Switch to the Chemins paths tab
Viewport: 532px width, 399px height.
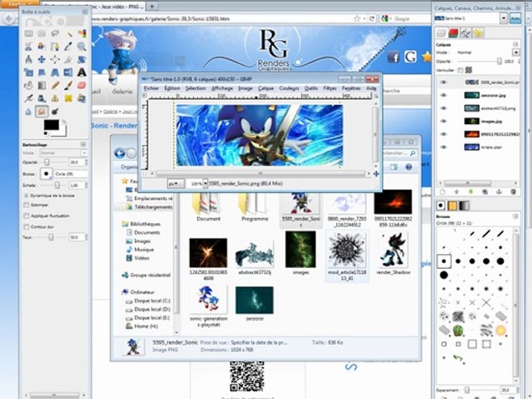pyautogui.click(x=466, y=33)
